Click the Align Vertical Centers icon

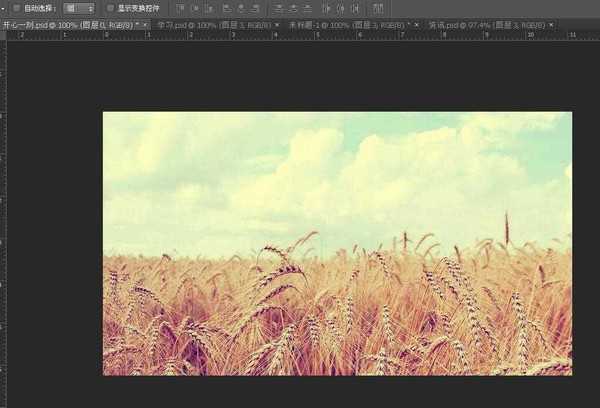tap(196, 8)
